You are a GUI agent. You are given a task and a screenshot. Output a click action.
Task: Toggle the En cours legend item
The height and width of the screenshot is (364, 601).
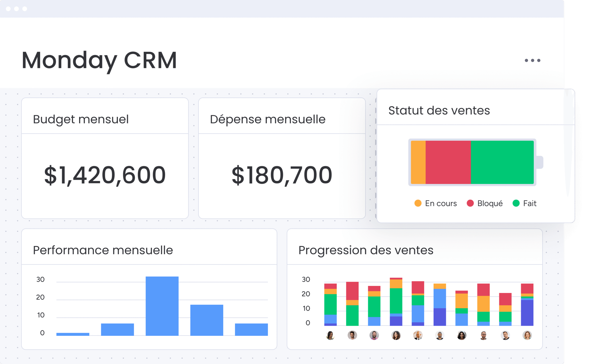tap(436, 203)
